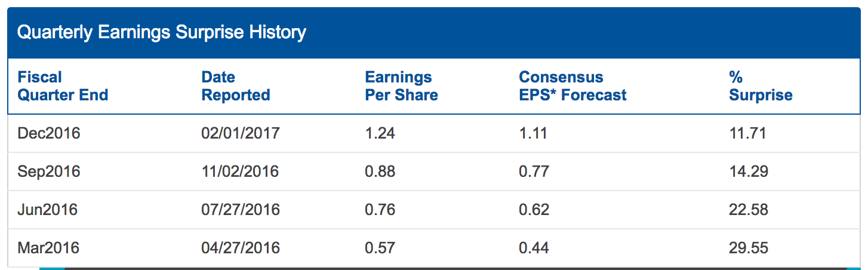Click the Mar2016 fiscal quarter cell
This screenshot has height=270, width=868.
click(x=48, y=247)
